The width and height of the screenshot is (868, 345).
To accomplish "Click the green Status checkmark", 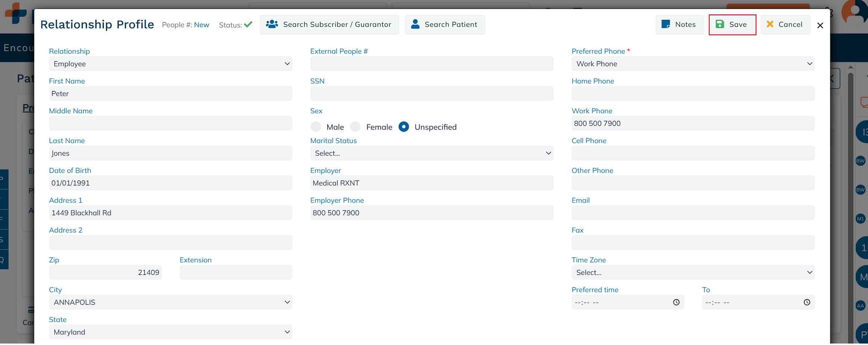I will coord(248,25).
